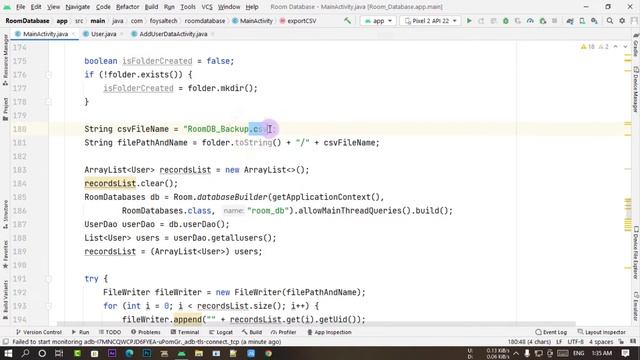
Task: Open the Structure side panel
Action: click(5, 214)
